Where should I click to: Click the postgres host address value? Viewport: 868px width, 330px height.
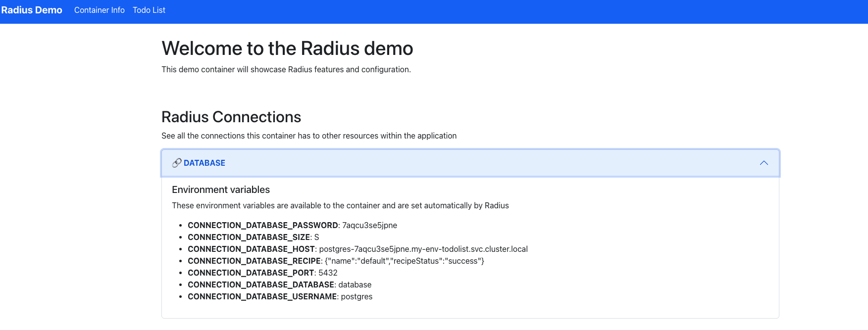[x=423, y=249]
